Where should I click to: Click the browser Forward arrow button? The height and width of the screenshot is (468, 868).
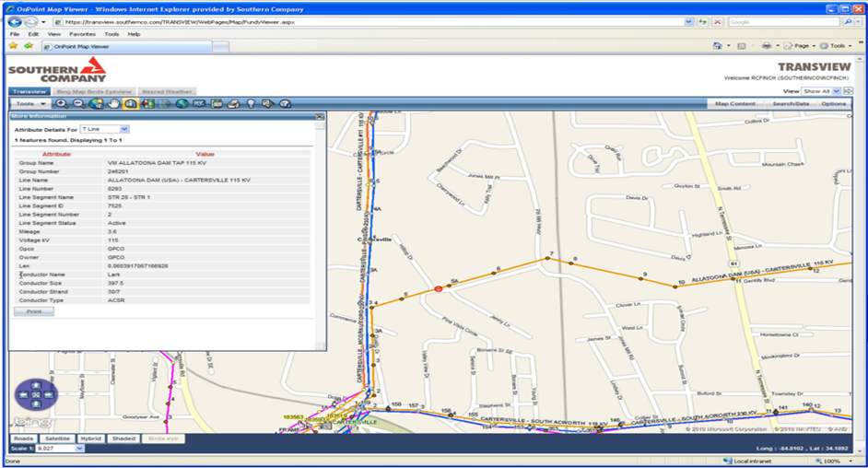tap(30, 22)
